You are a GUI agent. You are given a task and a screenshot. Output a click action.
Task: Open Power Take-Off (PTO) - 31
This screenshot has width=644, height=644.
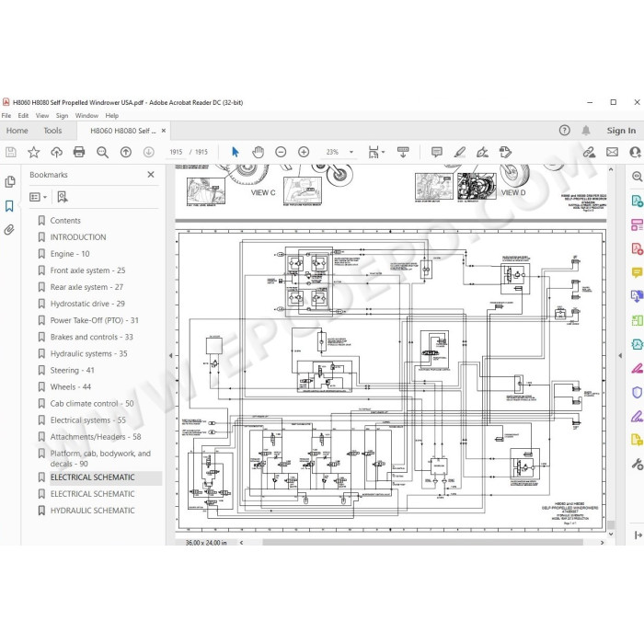tap(95, 320)
